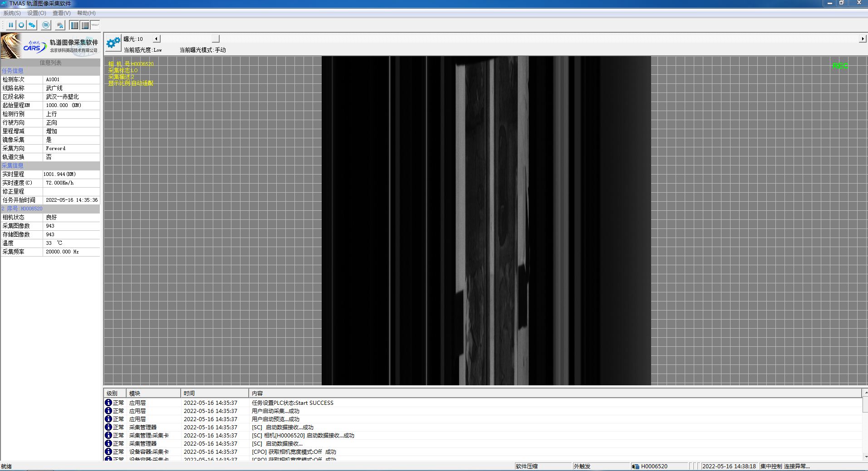Viewport: 868px width, 471px height.
Task: Open camera settings with the gears icon
Action: tap(113, 43)
